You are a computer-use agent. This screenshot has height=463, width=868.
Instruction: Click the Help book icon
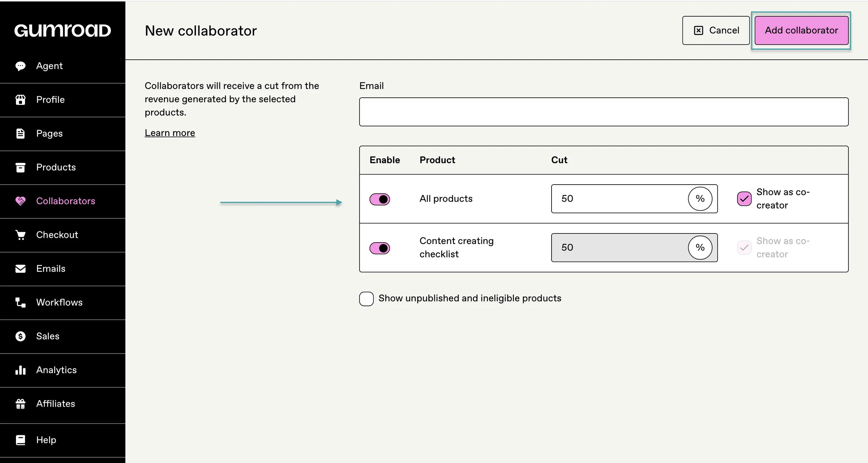coord(21,440)
